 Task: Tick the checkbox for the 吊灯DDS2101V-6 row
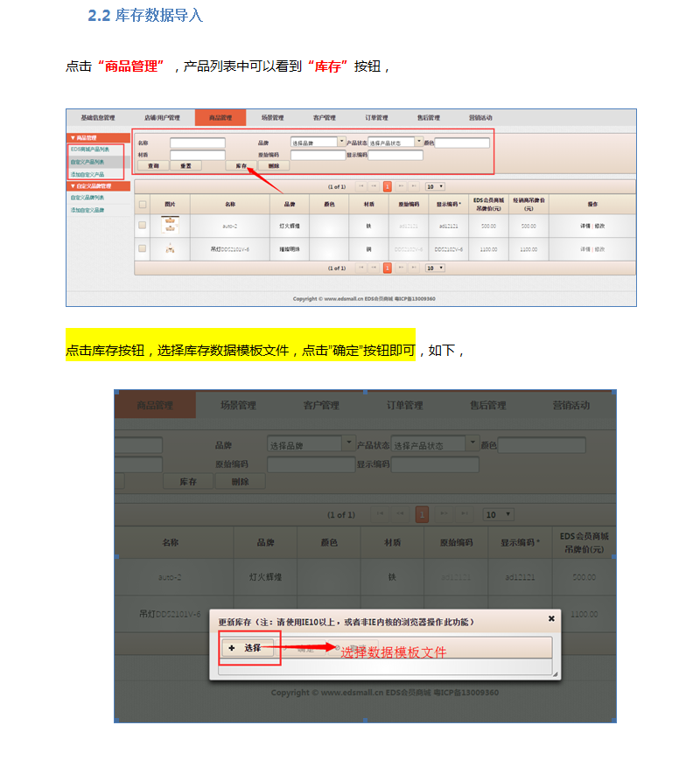(142, 248)
